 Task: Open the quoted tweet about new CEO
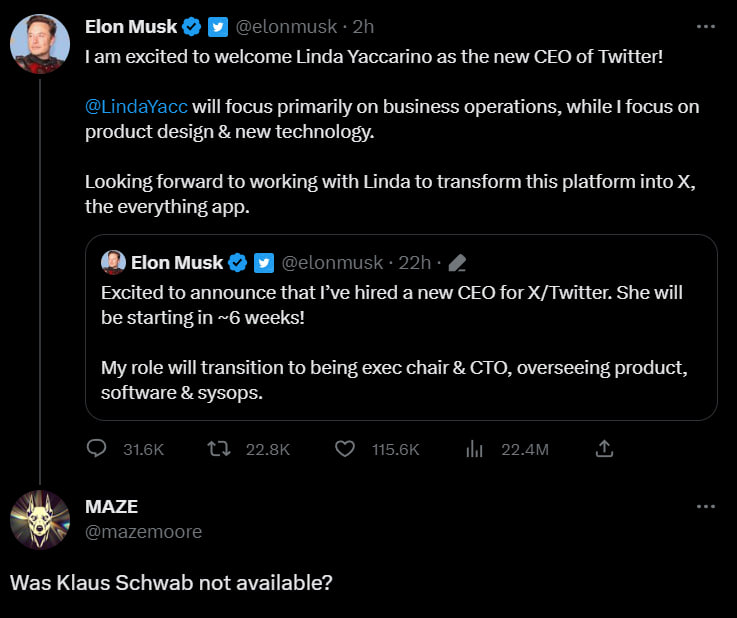pos(401,340)
